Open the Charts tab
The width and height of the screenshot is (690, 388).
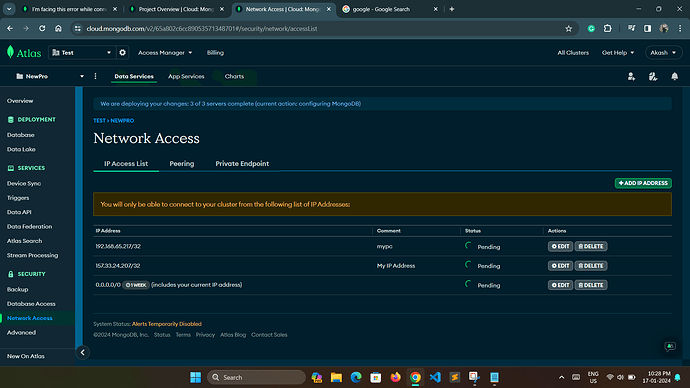coord(234,76)
